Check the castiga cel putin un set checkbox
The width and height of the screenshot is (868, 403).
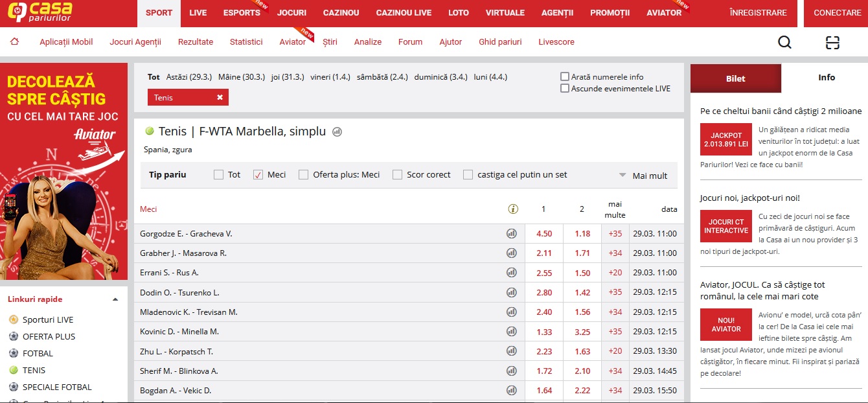[x=468, y=174]
